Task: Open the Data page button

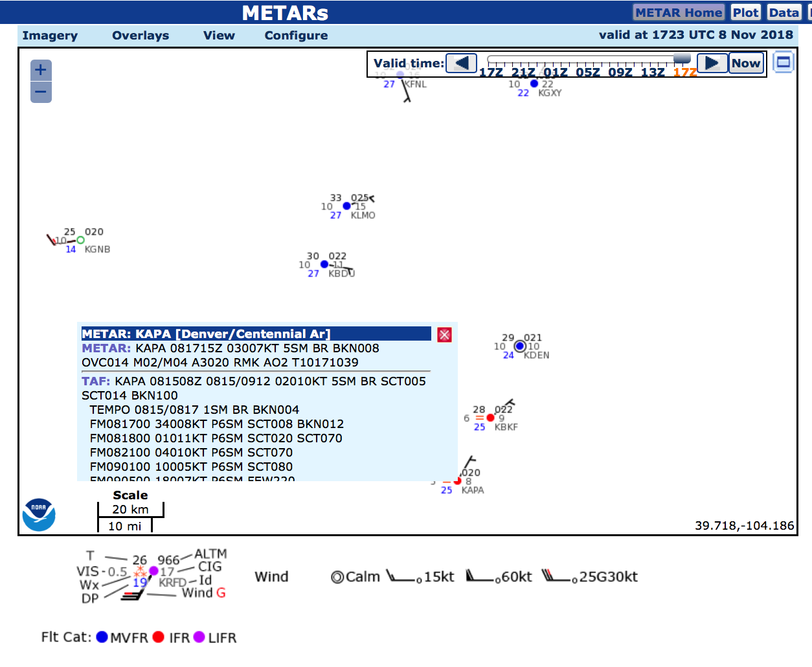Action: (784, 12)
